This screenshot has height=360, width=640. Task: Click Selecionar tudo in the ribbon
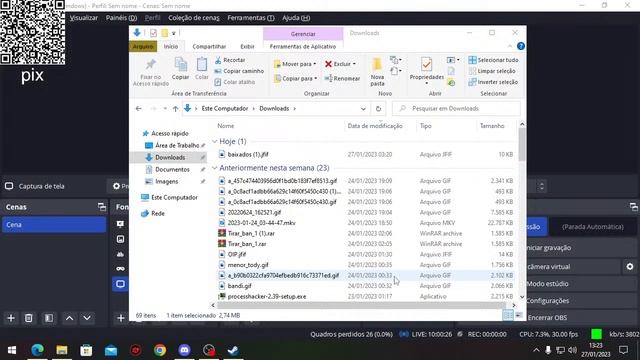tap(493, 60)
